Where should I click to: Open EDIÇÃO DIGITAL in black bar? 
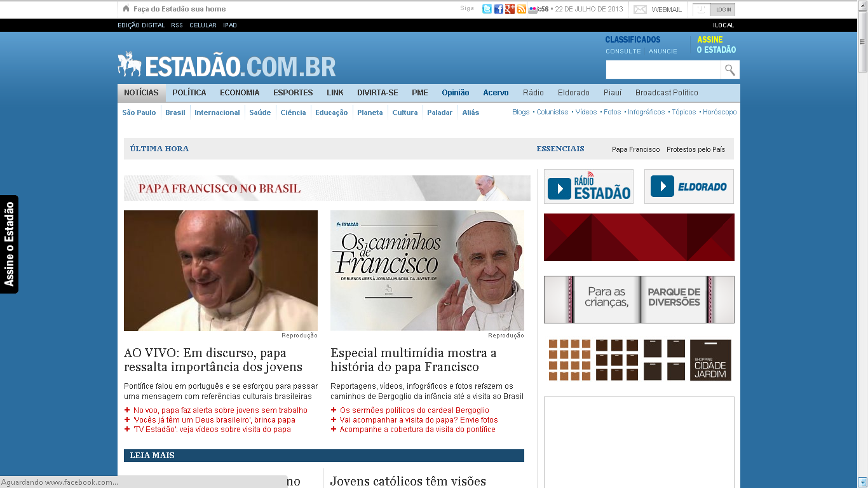[x=141, y=25]
